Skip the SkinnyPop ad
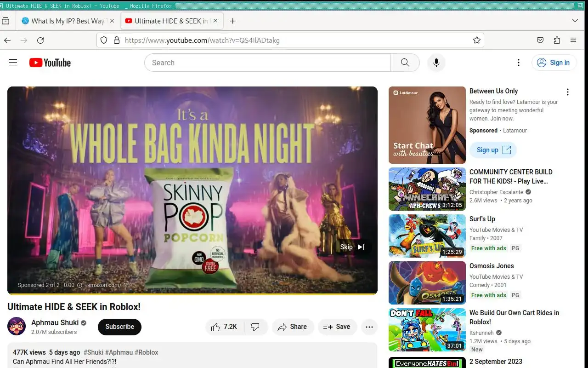Image resolution: width=588 pixels, height=368 pixels. [x=352, y=247]
